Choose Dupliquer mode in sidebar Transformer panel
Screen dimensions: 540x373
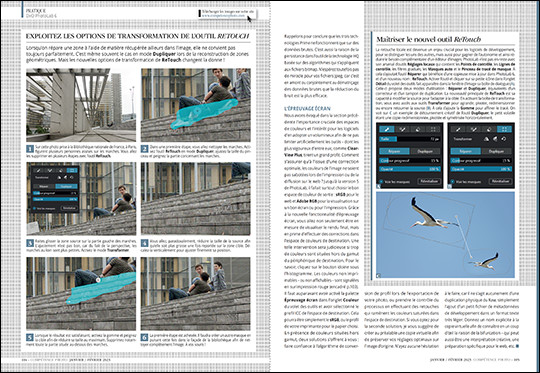click(497, 151)
